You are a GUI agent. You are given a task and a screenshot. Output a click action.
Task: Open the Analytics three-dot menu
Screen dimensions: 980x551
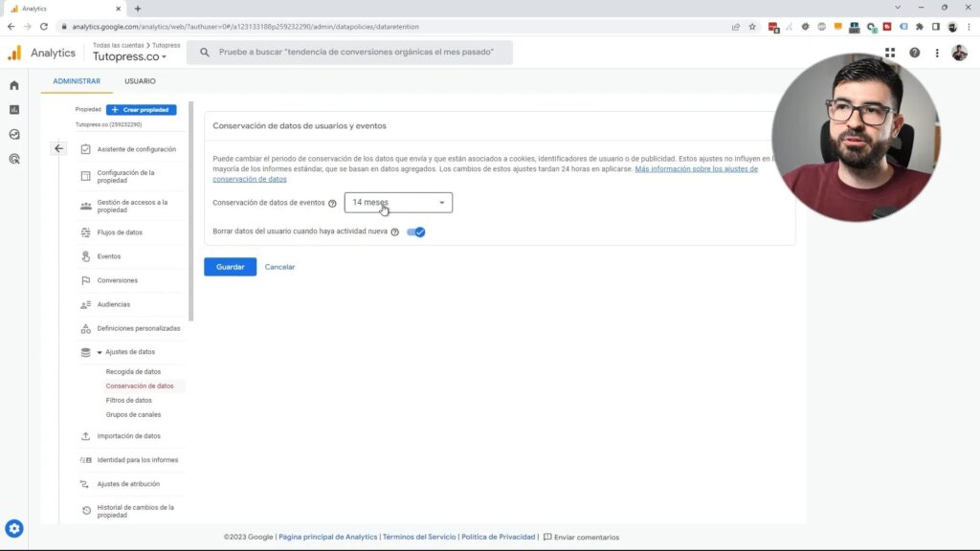coord(937,54)
